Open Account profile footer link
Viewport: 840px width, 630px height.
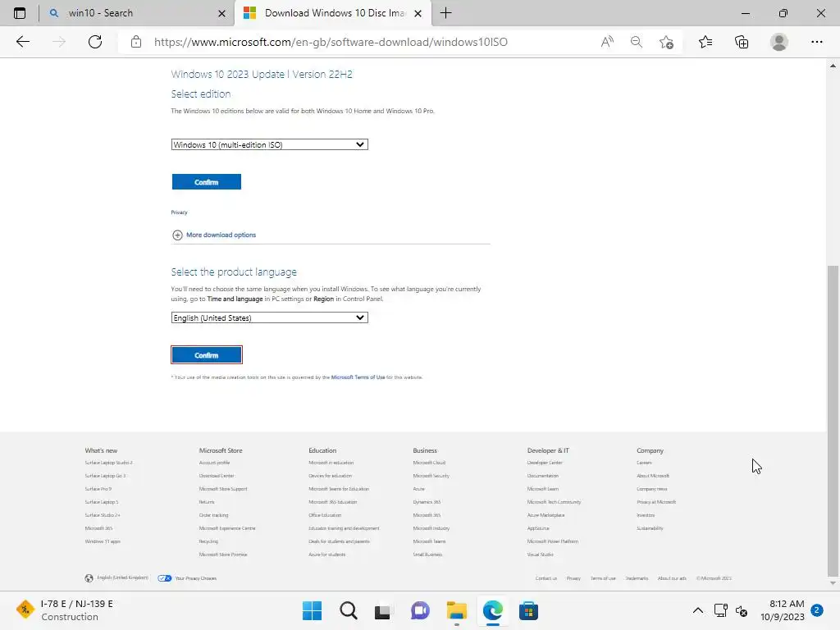214,463
